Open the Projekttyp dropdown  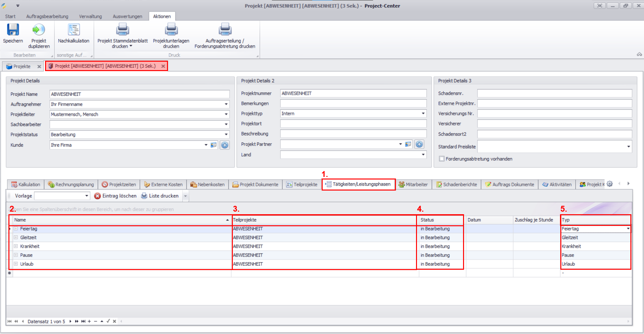click(x=423, y=113)
